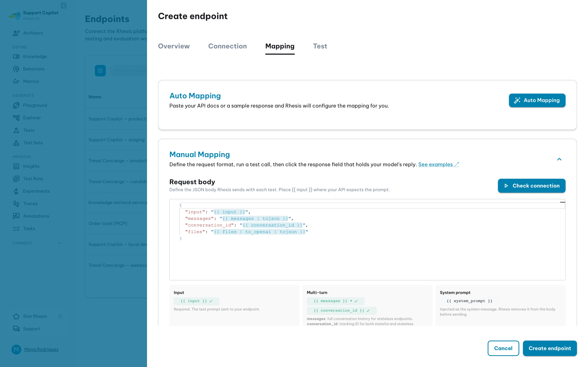Switch to the Test tab

coord(320,46)
